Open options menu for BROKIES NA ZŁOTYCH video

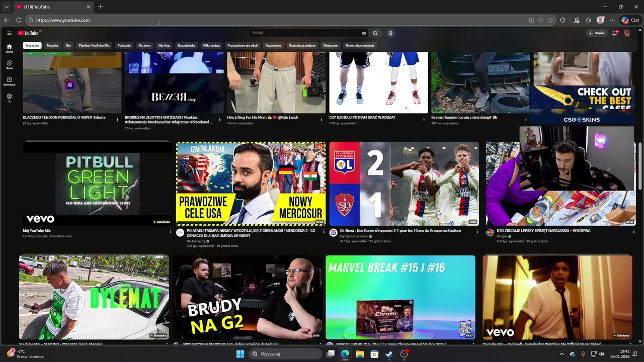pyautogui.click(x=219, y=120)
